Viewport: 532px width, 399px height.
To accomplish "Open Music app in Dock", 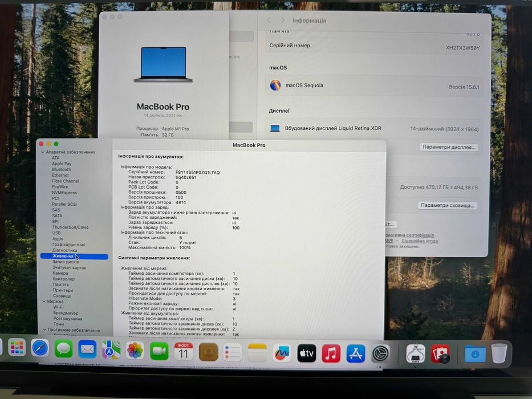I will point(331,353).
